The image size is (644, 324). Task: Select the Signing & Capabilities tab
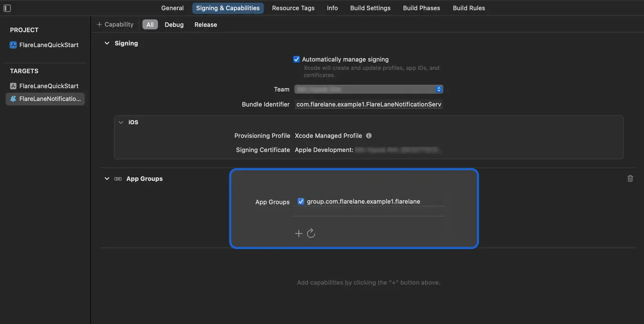tap(228, 8)
